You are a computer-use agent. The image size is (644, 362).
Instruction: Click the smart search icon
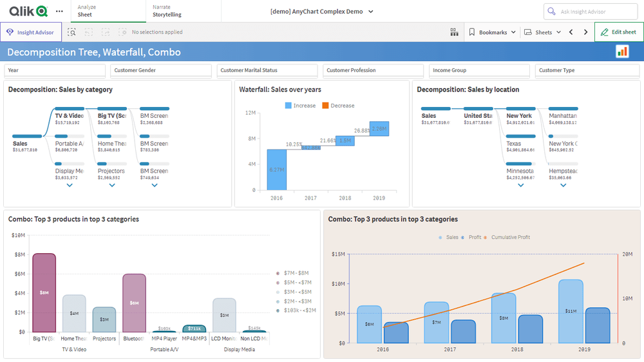71,32
